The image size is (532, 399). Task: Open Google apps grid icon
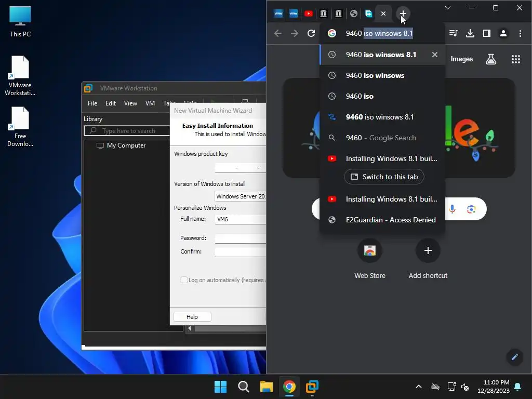tap(516, 59)
